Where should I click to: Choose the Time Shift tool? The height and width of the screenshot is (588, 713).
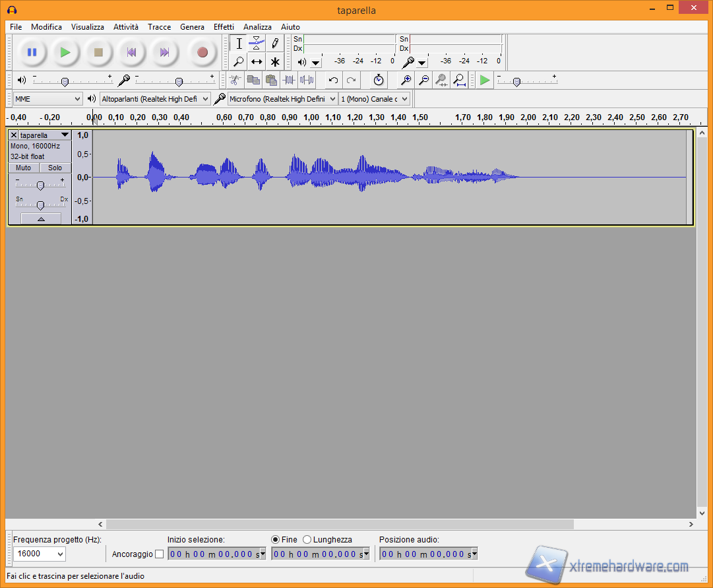(x=257, y=62)
